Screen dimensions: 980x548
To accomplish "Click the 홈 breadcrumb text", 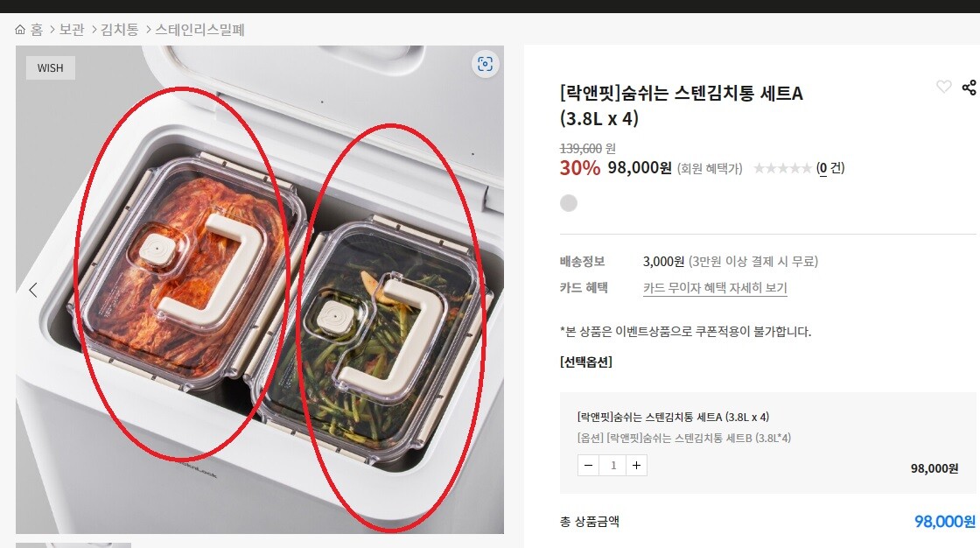I will pos(37,30).
